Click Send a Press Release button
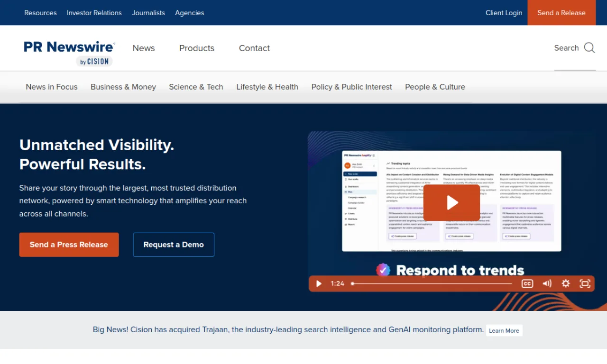The width and height of the screenshot is (607, 364). pos(69,245)
